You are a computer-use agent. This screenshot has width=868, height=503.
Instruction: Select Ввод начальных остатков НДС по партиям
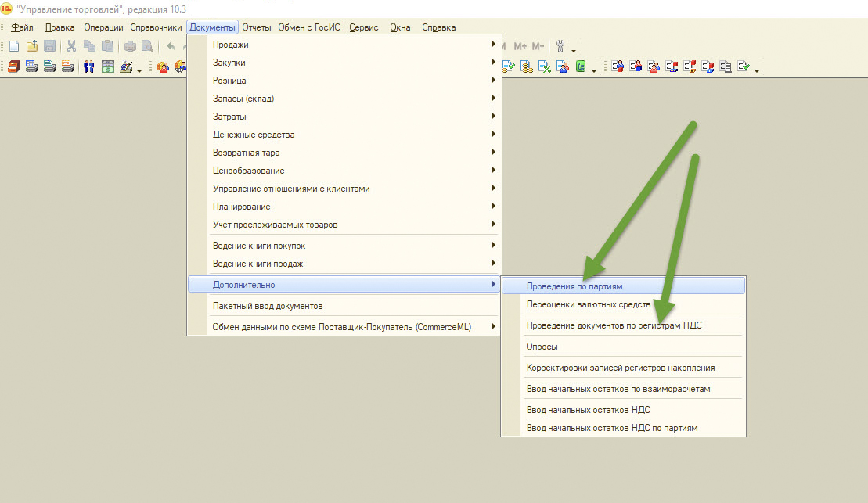tap(623, 428)
